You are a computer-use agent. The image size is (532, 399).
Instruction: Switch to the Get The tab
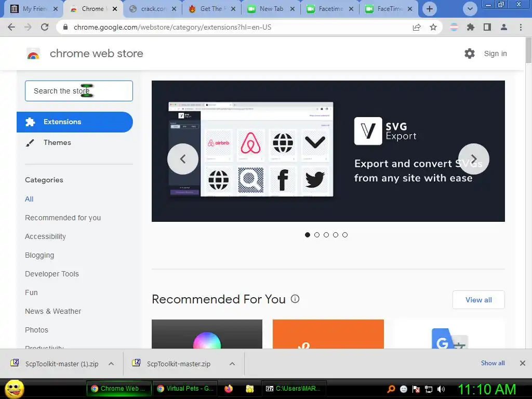(x=211, y=9)
